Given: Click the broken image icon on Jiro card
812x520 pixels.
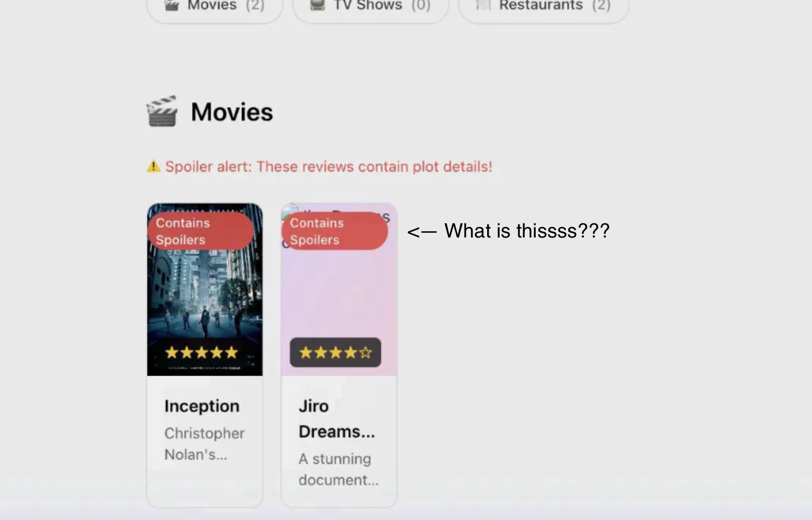Looking at the screenshot, I should click(x=289, y=211).
